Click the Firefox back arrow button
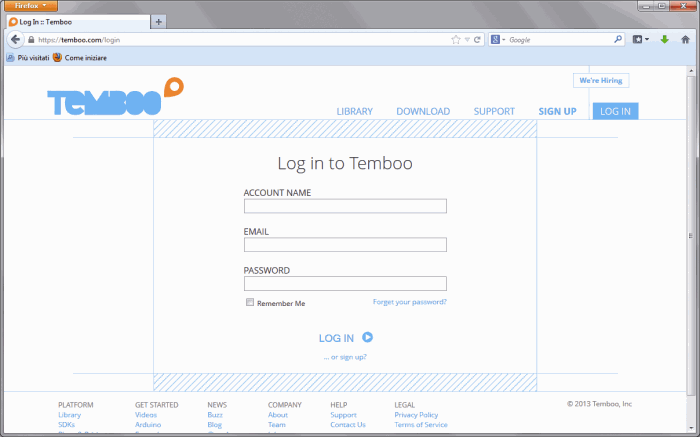The image size is (700, 437). [15, 40]
